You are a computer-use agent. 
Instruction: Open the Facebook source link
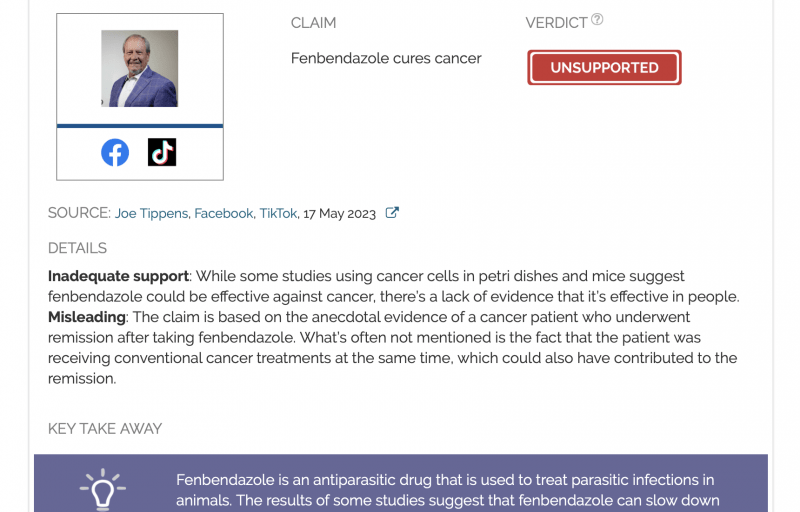point(223,213)
